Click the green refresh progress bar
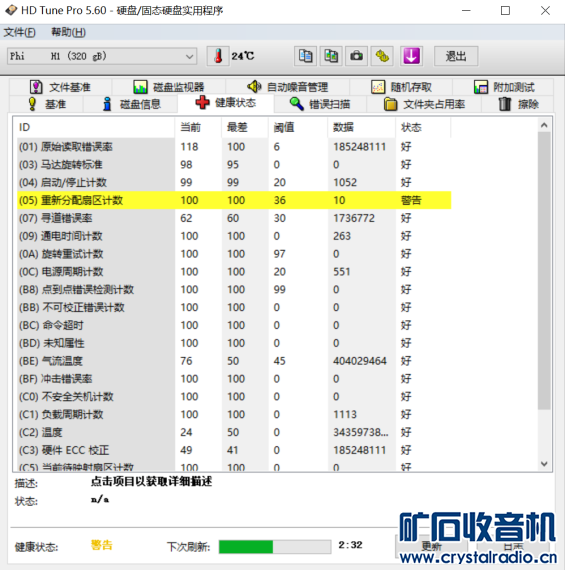Screen dimensions: 565x570 pyautogui.click(x=275, y=546)
